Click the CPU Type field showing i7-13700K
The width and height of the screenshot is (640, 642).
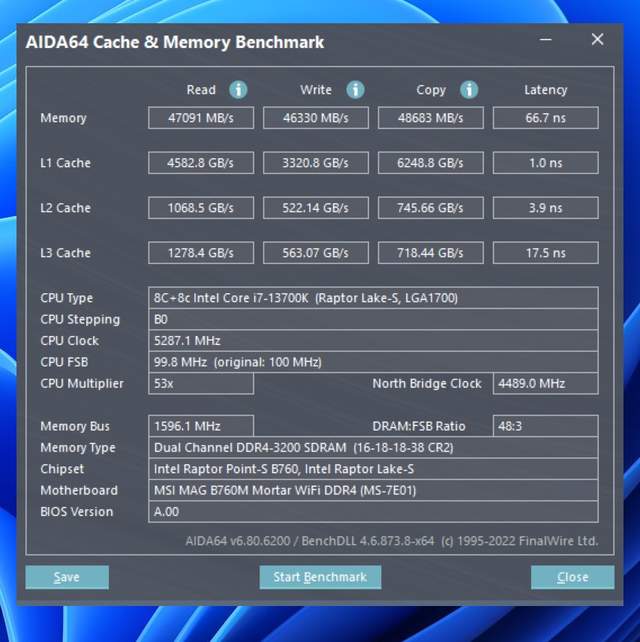pyautogui.click(x=373, y=298)
